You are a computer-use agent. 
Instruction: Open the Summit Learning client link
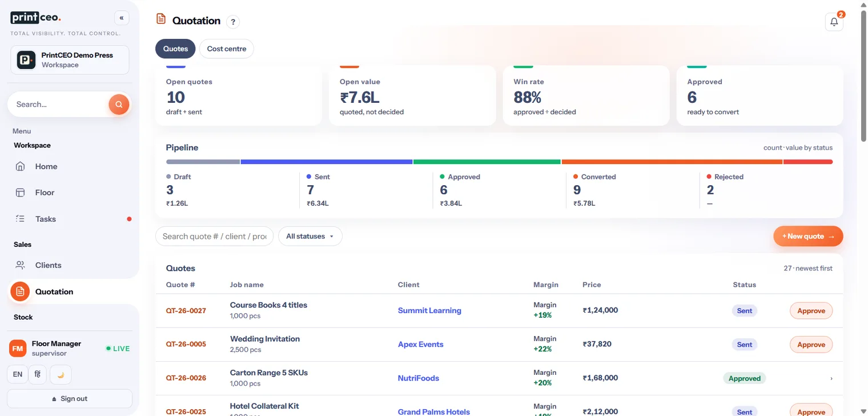429,310
